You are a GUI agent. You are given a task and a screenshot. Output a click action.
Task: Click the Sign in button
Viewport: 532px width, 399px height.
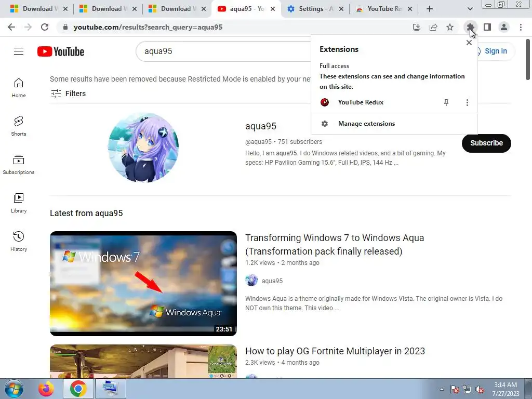(495, 51)
